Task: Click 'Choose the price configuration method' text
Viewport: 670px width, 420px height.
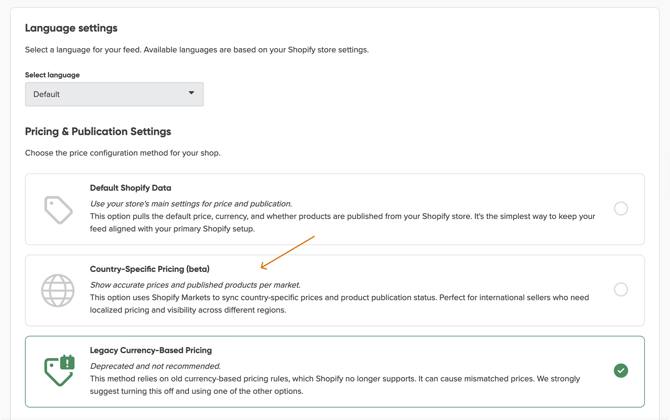Action: pyautogui.click(x=123, y=153)
